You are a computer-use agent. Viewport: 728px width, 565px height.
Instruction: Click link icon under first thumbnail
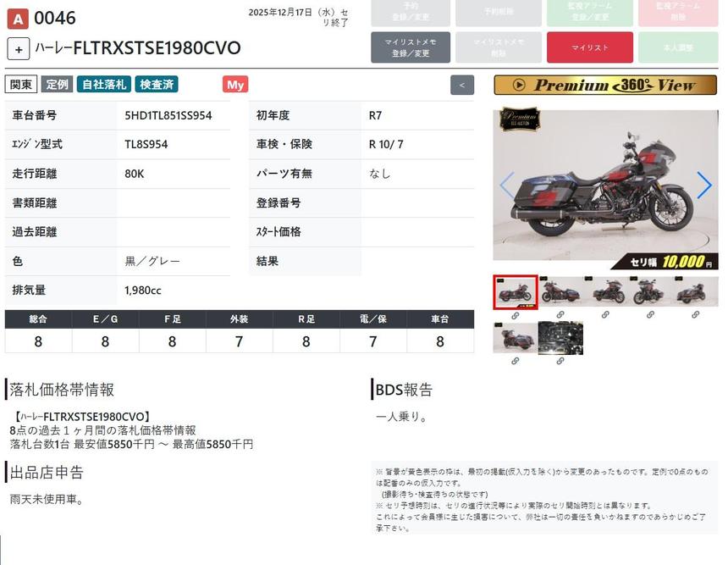(x=515, y=315)
